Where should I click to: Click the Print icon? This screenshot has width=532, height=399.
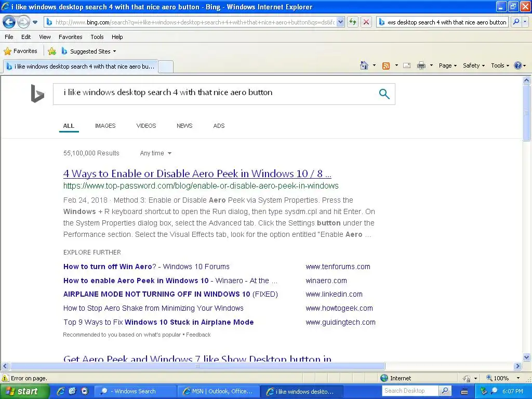pyautogui.click(x=421, y=65)
